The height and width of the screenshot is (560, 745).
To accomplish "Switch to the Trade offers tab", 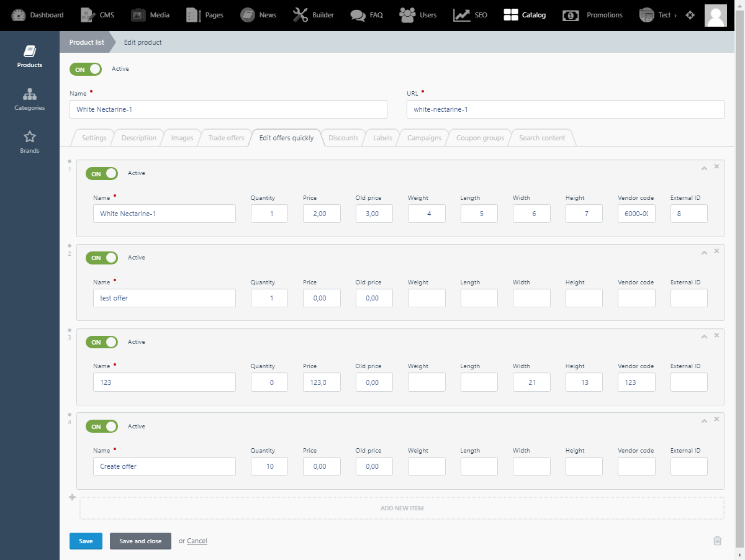I will pyautogui.click(x=226, y=138).
